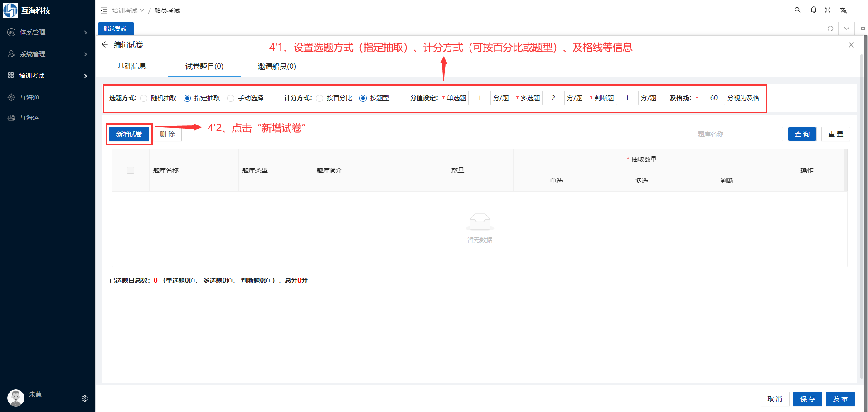The image size is (868, 412).
Task: Select the 随机抽取 radio option
Action: tap(144, 98)
